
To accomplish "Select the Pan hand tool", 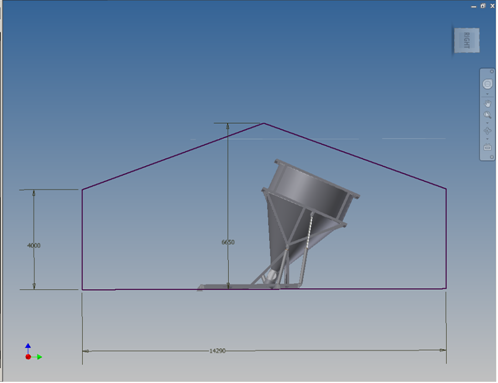I will [487, 104].
